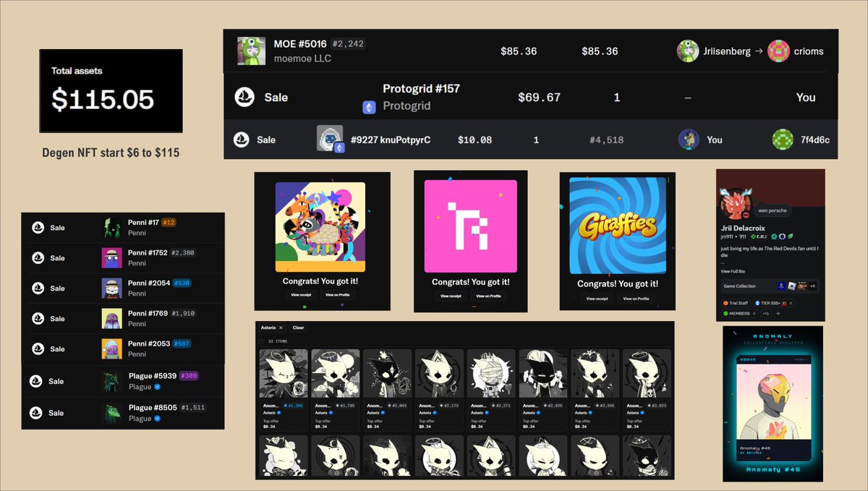The image size is (868, 491).
Task: Open the Anomaly card ranked #2,172
Action: click(x=439, y=390)
